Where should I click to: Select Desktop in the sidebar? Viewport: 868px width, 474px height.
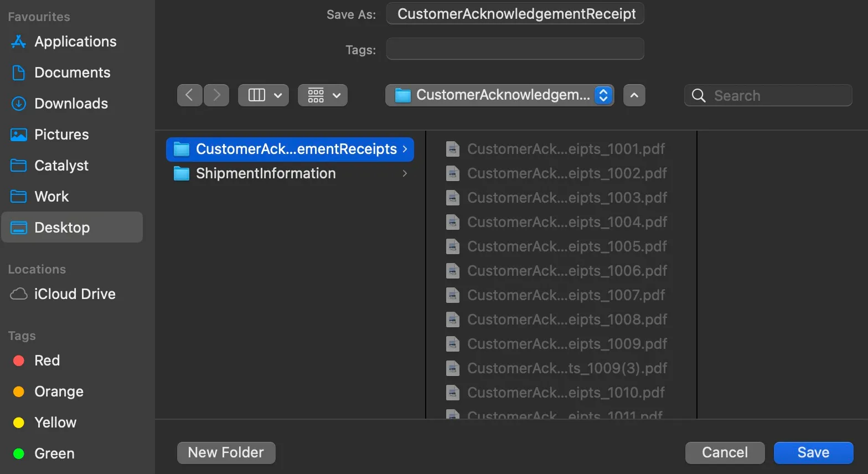pos(72,228)
